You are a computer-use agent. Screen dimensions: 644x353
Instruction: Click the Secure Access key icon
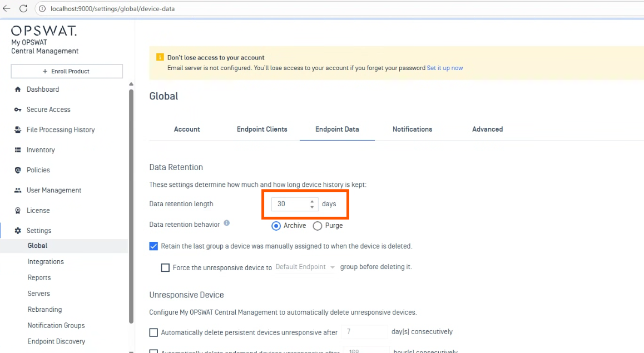18,110
